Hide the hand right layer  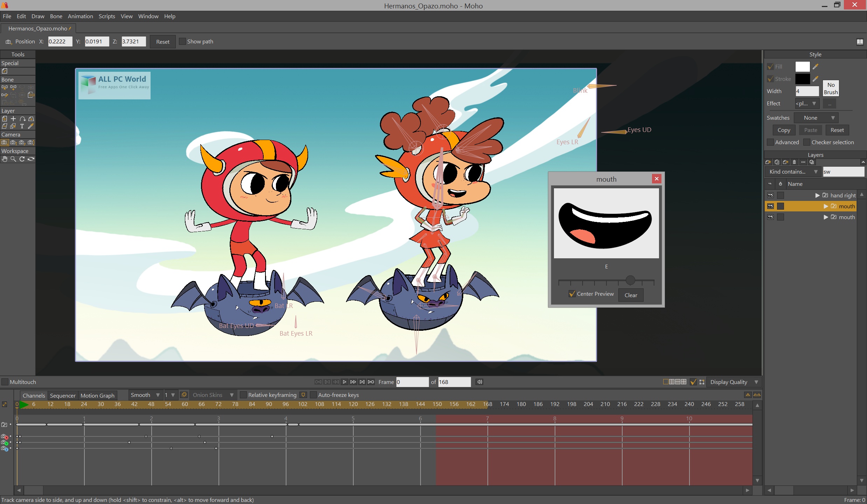click(770, 195)
